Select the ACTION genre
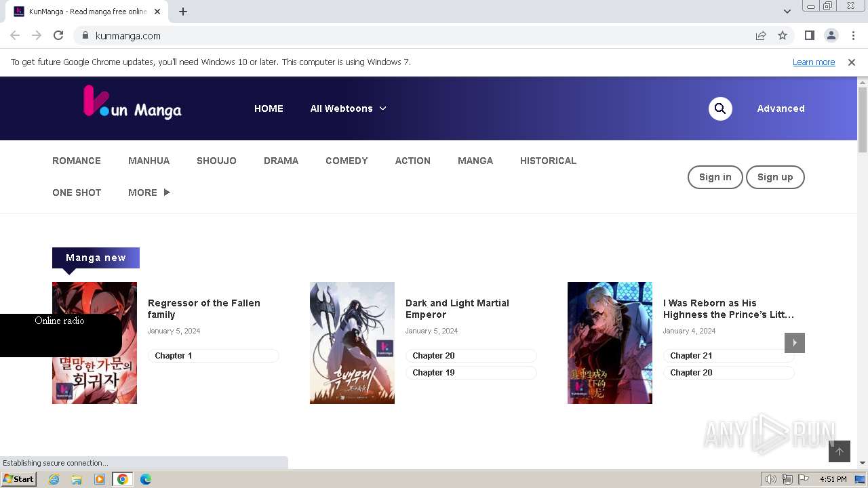Image resolution: width=868 pixels, height=488 pixels. click(413, 161)
